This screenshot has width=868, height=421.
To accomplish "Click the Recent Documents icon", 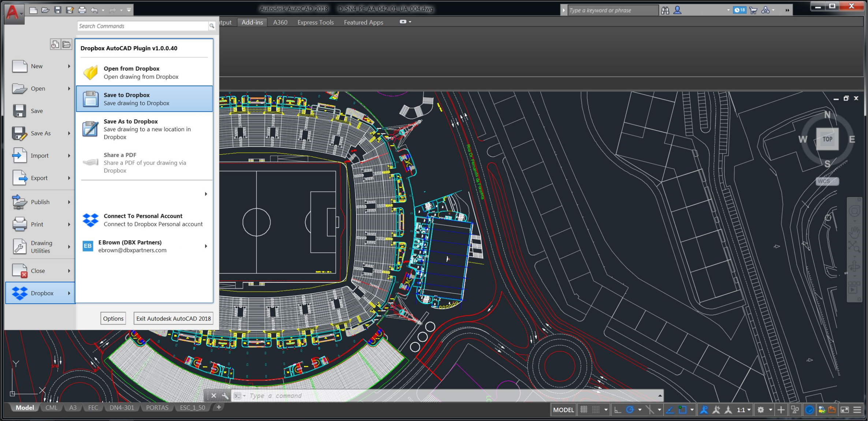I will click(x=55, y=44).
